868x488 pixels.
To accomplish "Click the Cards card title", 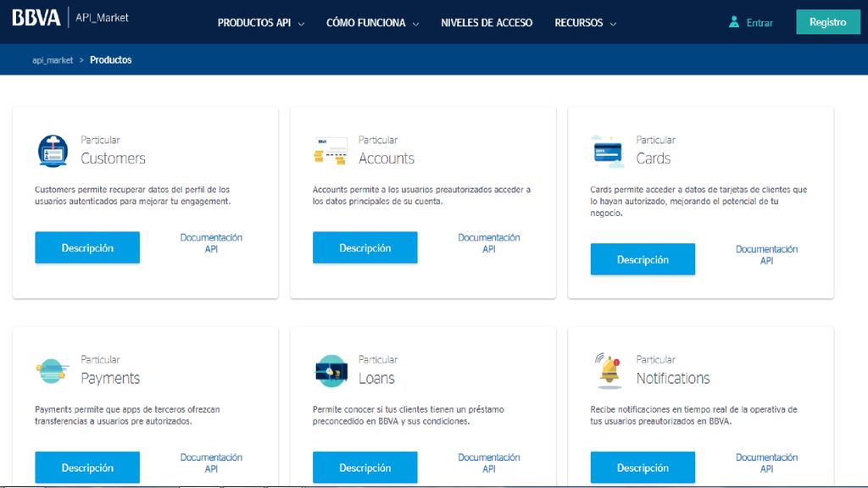I will (654, 158).
